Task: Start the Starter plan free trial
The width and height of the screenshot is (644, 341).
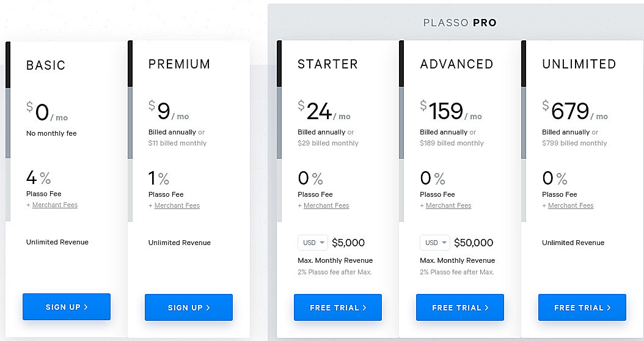Action: click(x=338, y=307)
